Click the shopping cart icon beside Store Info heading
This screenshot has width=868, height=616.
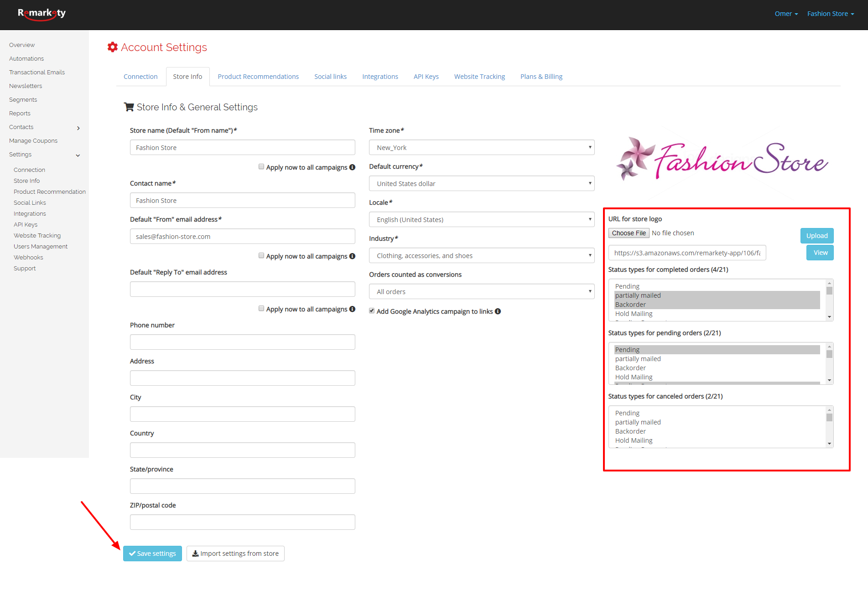129,107
